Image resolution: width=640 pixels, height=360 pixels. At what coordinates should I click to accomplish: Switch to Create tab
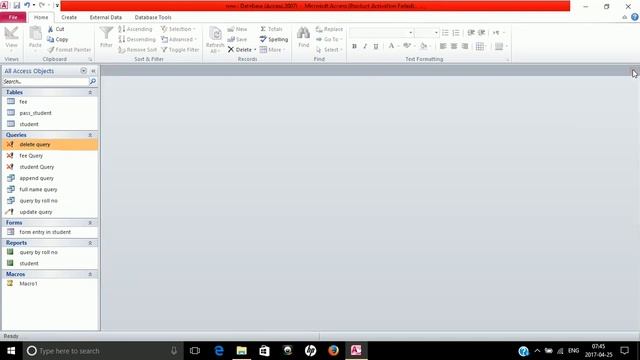69,17
